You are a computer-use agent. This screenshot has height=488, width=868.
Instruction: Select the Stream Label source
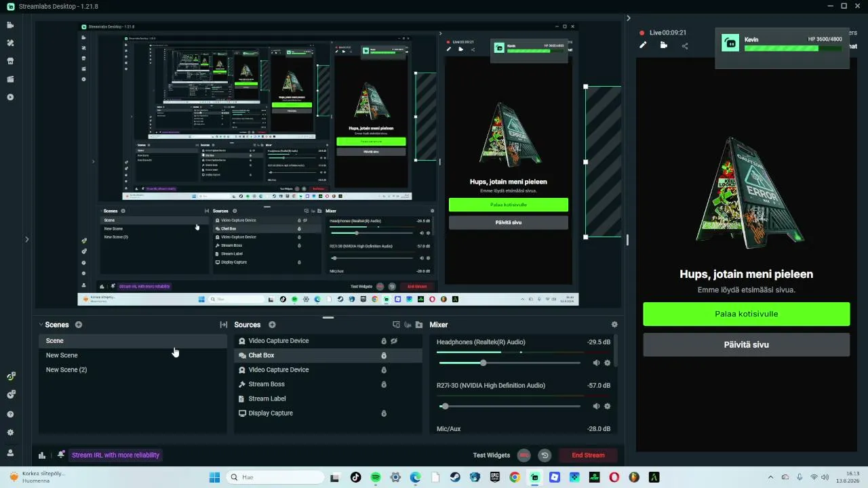coord(328,399)
